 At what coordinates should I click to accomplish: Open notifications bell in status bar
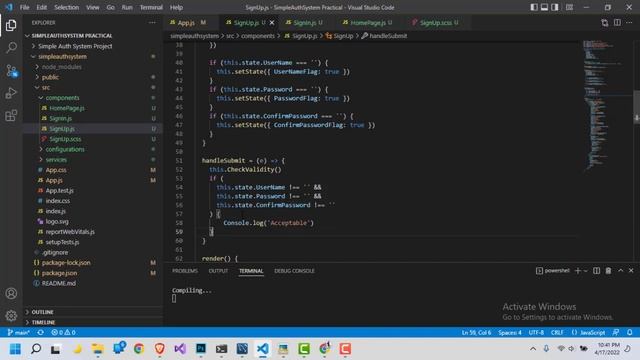point(629,332)
